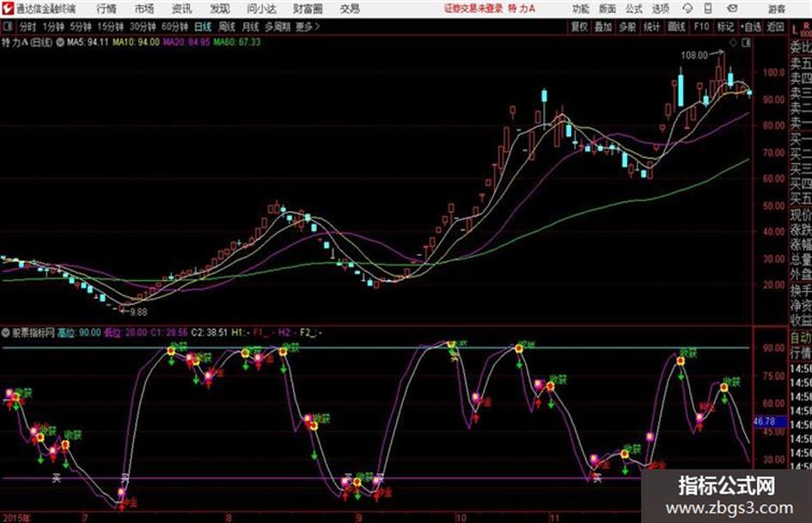The width and height of the screenshot is (812, 523).
Task: Click the MA60: 67.33 readout
Action: [x=237, y=42]
